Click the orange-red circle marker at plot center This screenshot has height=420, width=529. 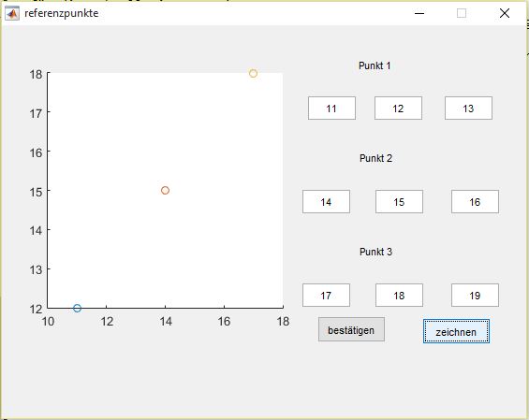(x=165, y=191)
